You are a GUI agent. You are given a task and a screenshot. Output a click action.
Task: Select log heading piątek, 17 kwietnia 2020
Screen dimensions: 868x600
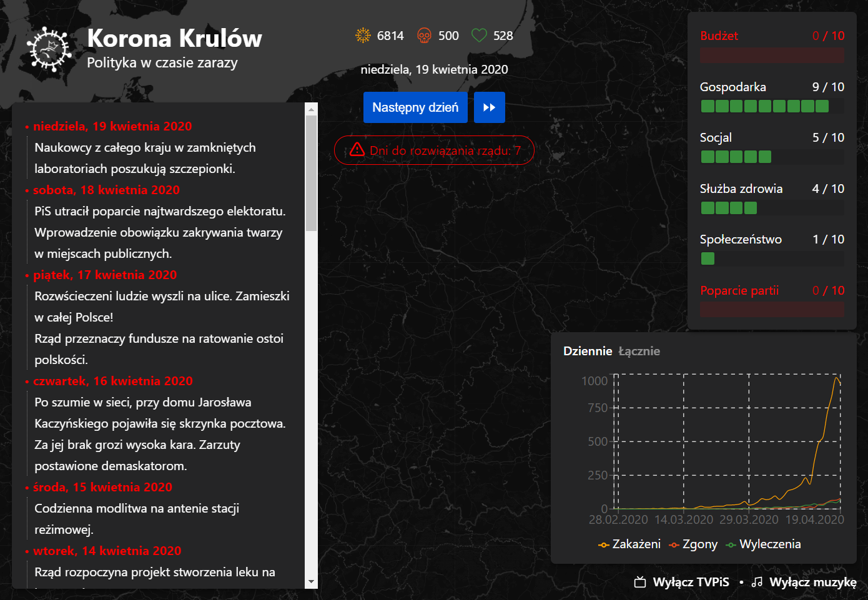pos(105,275)
